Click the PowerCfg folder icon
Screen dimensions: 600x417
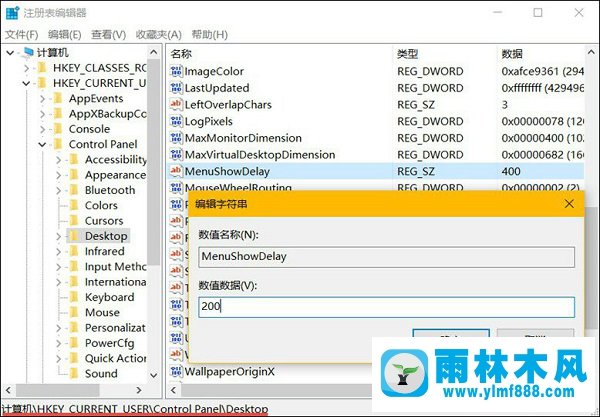coord(74,343)
